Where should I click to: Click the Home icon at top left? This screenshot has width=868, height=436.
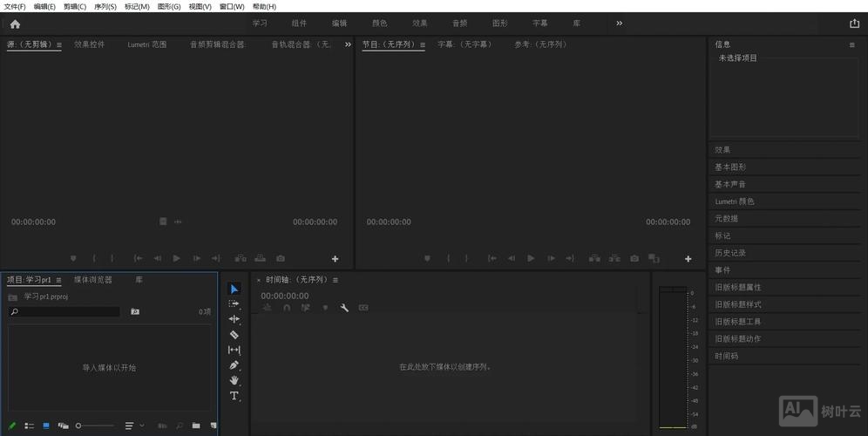[x=15, y=24]
